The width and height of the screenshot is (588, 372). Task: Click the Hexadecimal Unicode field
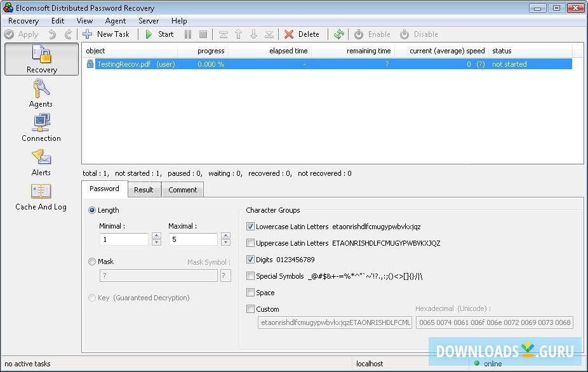point(494,322)
